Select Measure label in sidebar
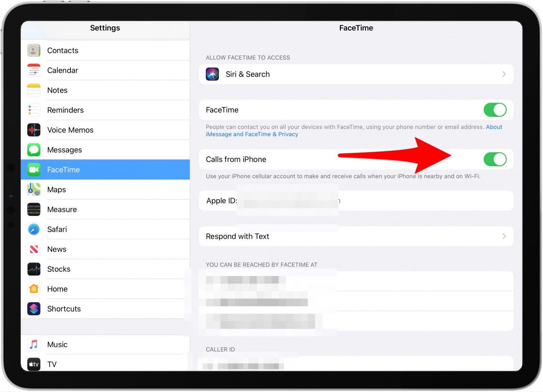Screen dimensions: 543x392 (x=62, y=210)
